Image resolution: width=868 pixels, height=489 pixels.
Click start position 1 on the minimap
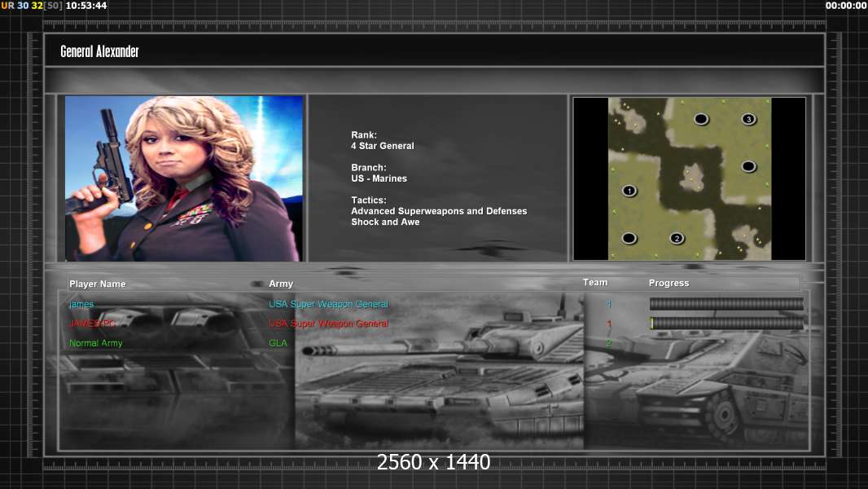coord(629,191)
